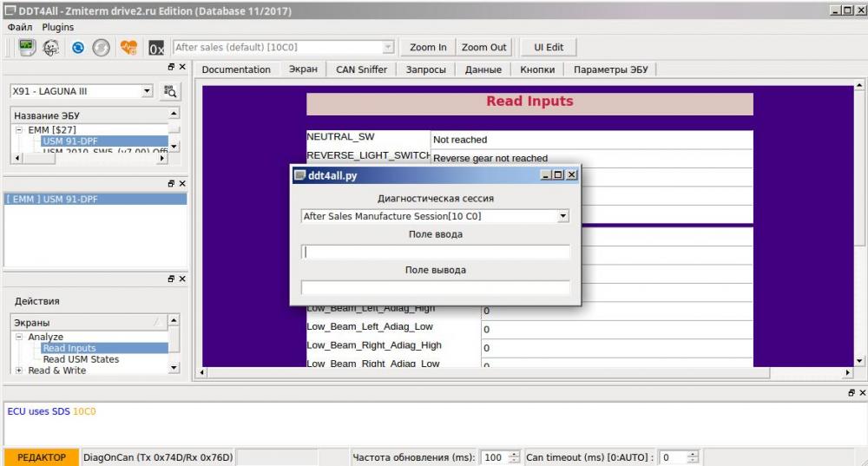Click ECU tree horizontal scrollbar right arrow
The image size is (868, 466).
coord(161,158)
